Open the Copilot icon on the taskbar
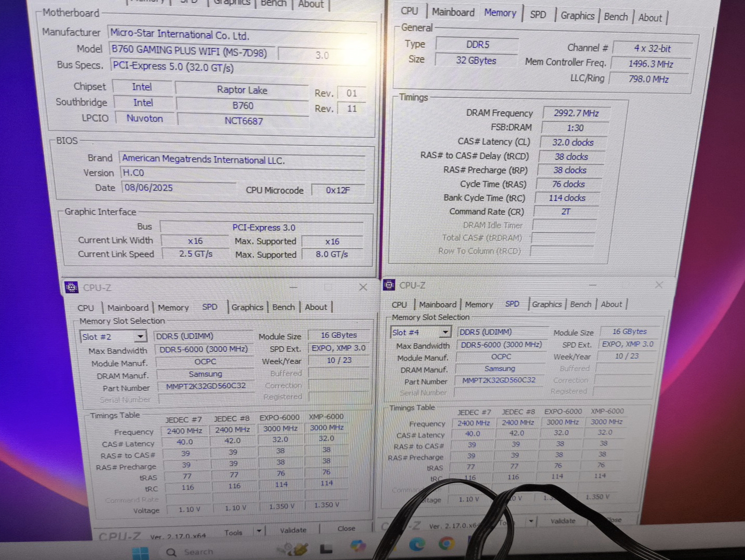Screen dimensions: 745x560 tap(358, 545)
